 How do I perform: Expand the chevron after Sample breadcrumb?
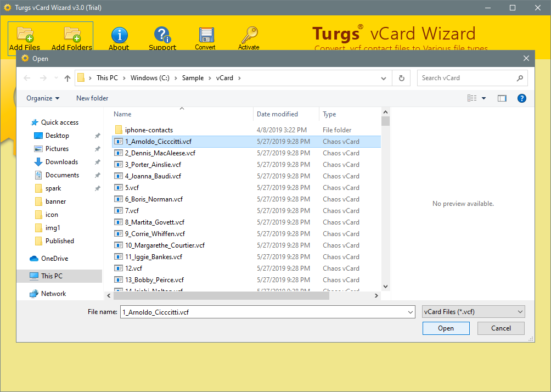pos(210,78)
